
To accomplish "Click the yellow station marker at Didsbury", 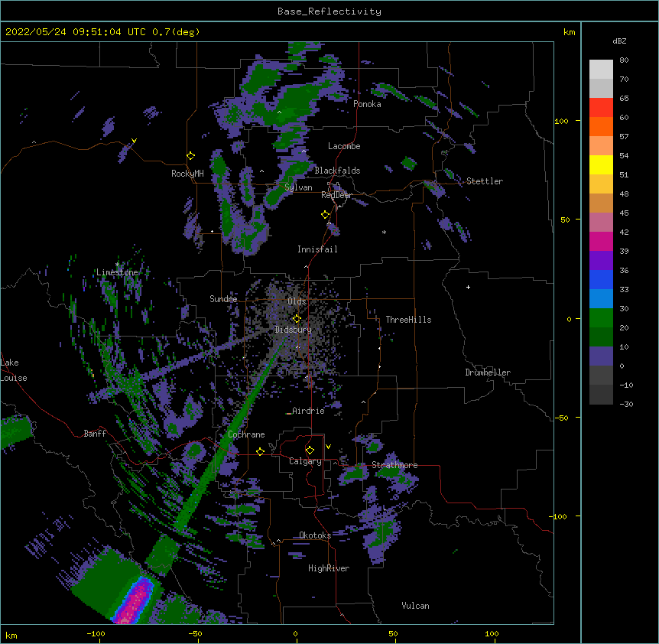I will (x=297, y=319).
